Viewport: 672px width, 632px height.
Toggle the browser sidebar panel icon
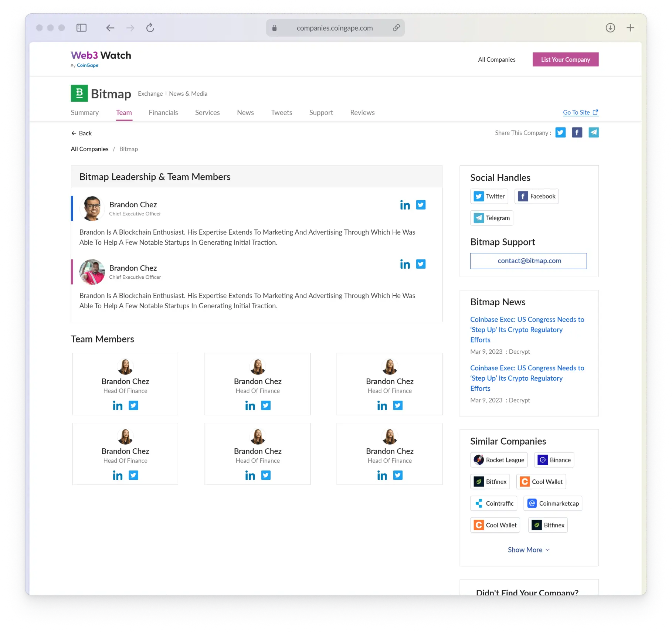pos(81,28)
